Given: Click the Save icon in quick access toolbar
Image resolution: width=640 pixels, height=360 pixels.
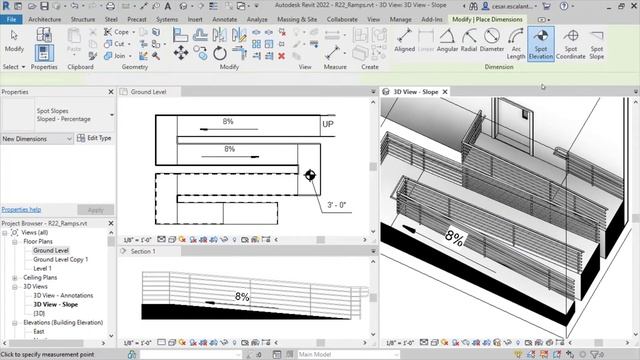Looking at the screenshot, I should 44,6.
